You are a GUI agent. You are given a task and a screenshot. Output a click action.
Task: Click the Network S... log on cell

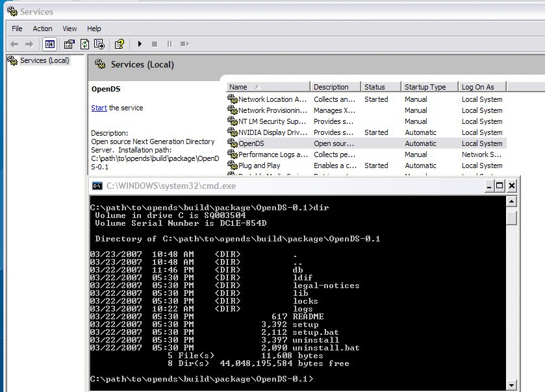pos(481,154)
